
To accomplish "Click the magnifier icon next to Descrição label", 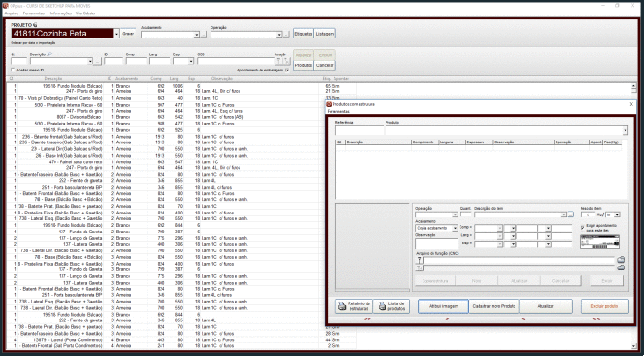I will coord(50,54).
